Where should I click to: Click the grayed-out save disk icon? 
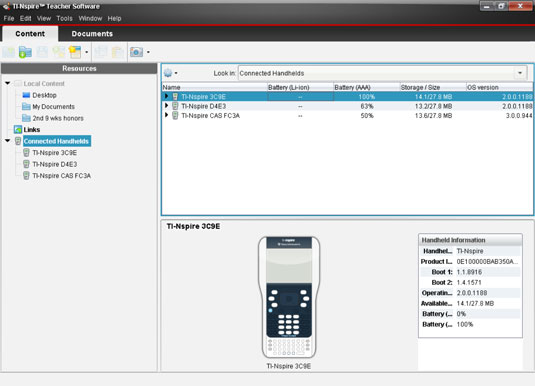(x=42, y=52)
